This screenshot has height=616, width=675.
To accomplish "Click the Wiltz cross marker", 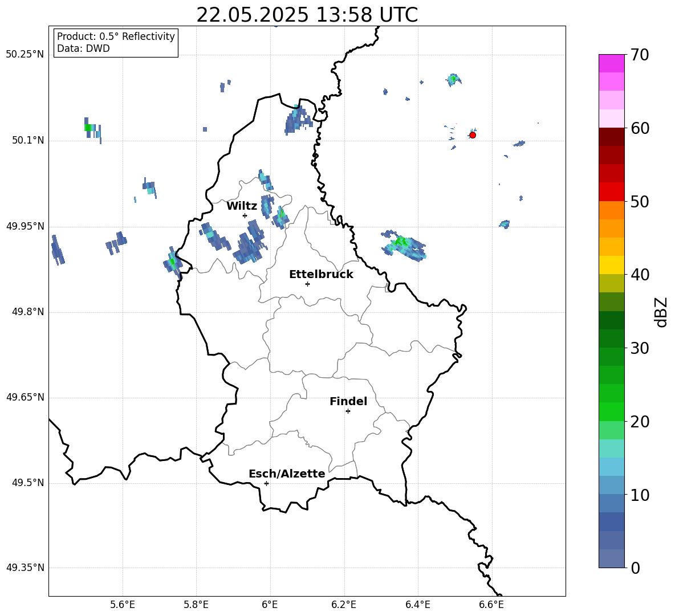I will click(245, 215).
